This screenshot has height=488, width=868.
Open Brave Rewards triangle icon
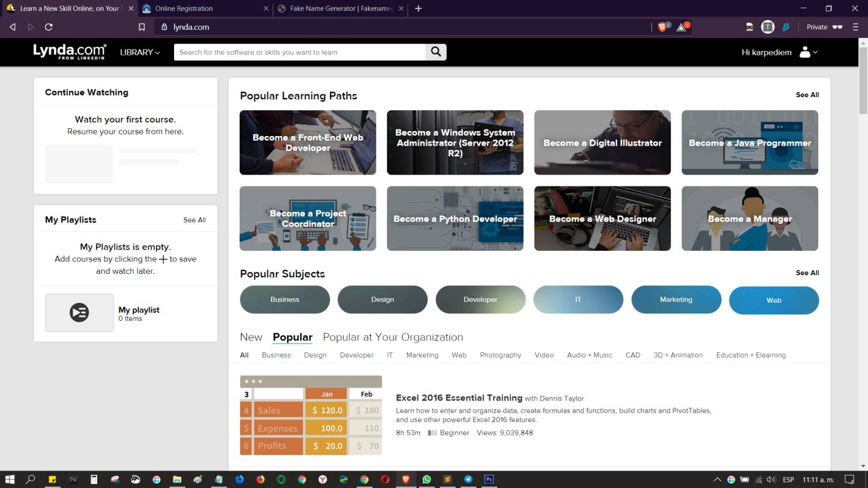[683, 27]
